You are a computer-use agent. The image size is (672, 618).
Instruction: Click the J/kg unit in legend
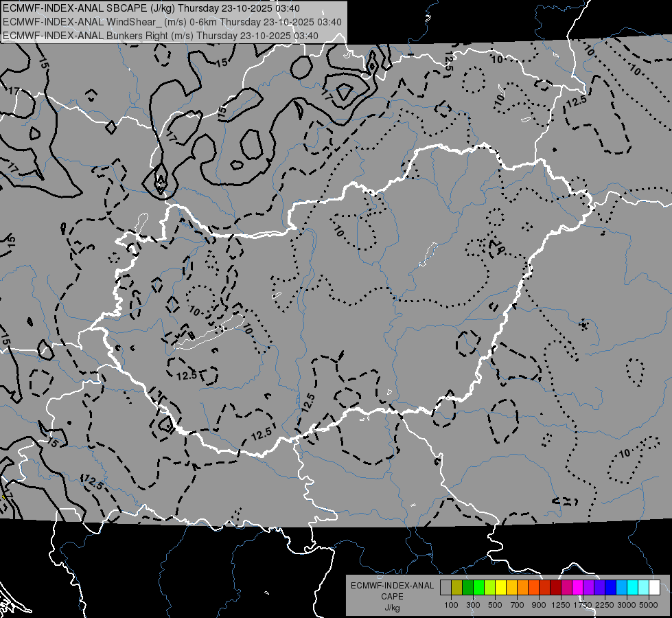click(x=393, y=608)
